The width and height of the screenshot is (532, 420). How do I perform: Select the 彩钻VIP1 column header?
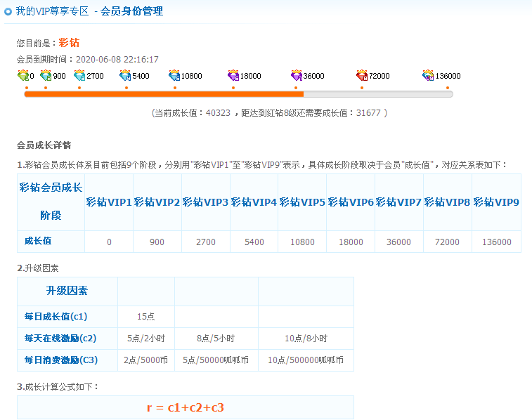(x=109, y=202)
